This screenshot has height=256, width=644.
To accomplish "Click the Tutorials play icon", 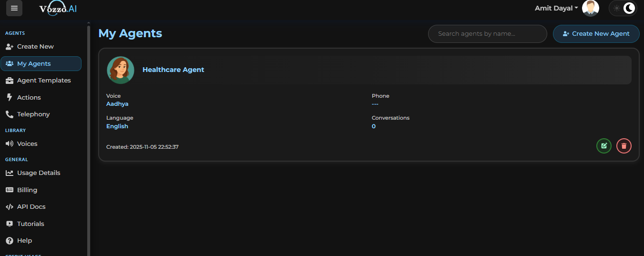I will [10, 224].
